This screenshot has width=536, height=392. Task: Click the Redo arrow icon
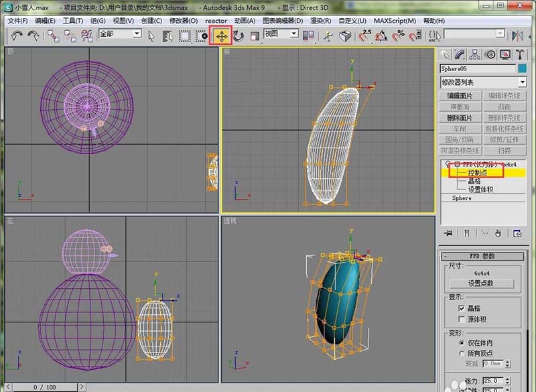33,36
